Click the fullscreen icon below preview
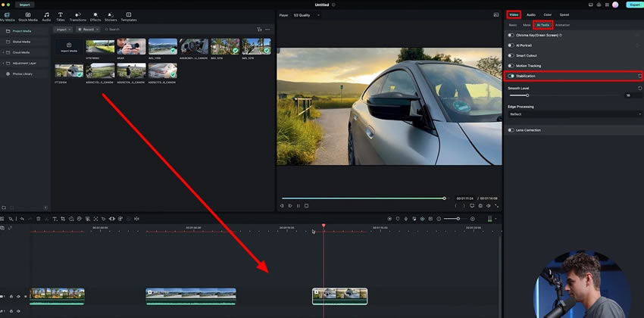 (x=496, y=206)
